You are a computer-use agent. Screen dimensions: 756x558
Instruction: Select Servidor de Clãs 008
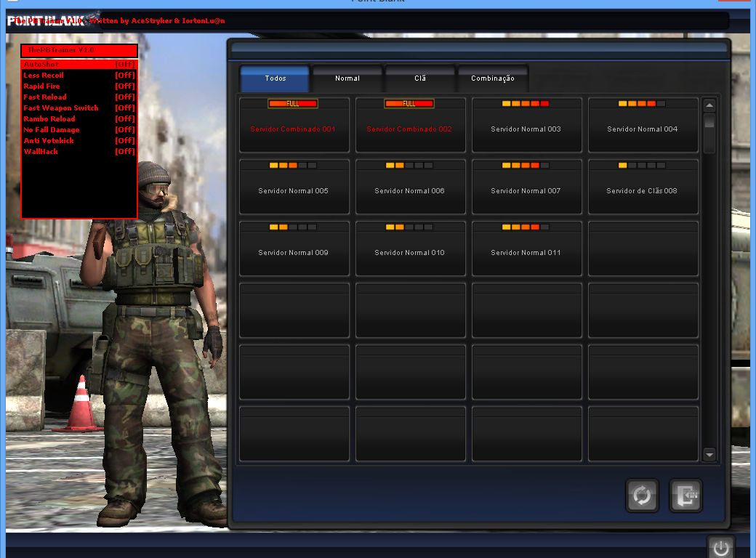(643, 187)
